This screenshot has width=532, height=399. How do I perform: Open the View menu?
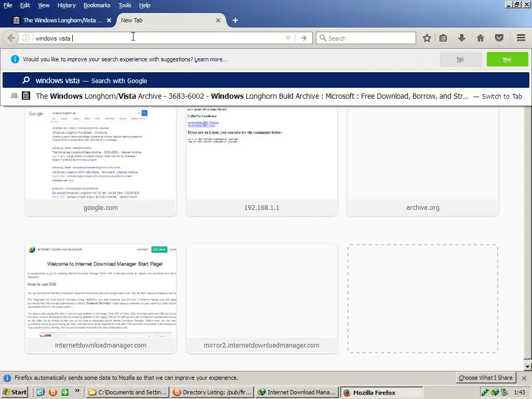click(44, 5)
